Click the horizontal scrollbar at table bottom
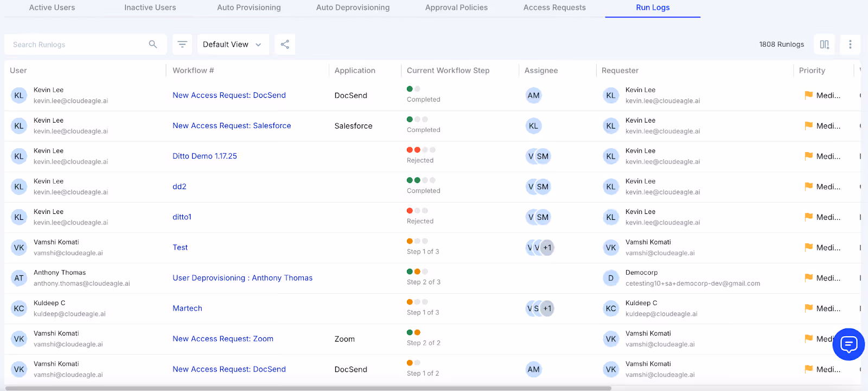868x391 pixels. pos(308,388)
